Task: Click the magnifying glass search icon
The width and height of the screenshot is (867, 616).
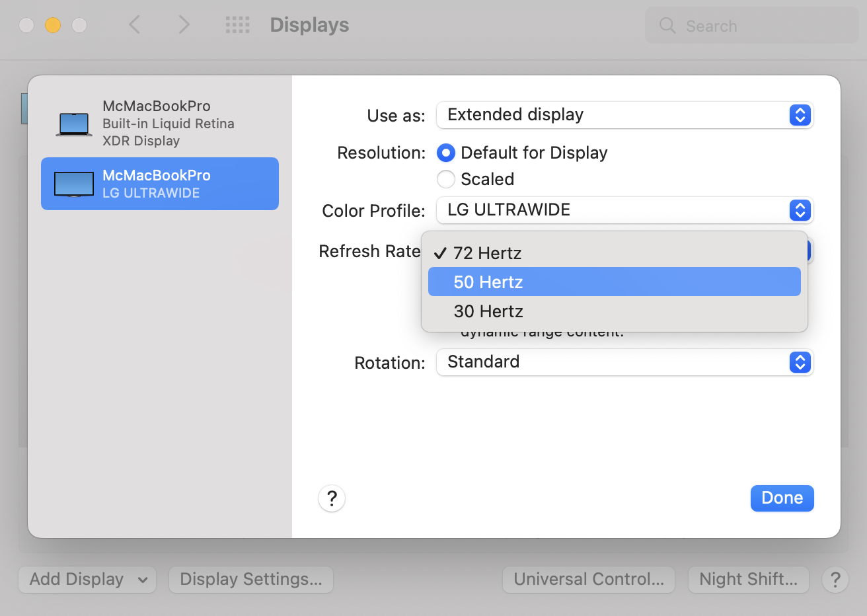Action: (667, 26)
